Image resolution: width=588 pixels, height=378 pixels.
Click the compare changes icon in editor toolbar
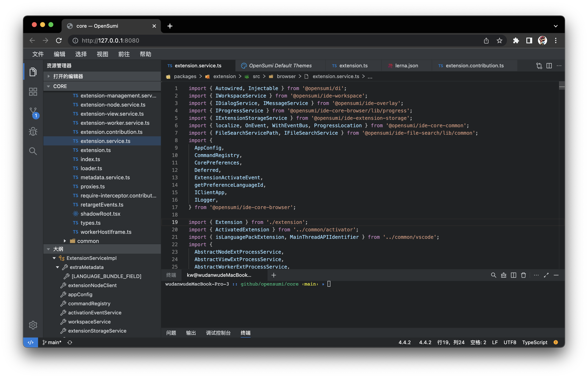tap(539, 65)
